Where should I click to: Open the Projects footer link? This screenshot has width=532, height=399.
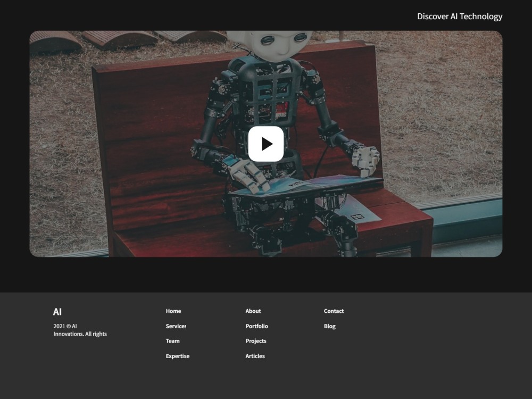point(256,341)
